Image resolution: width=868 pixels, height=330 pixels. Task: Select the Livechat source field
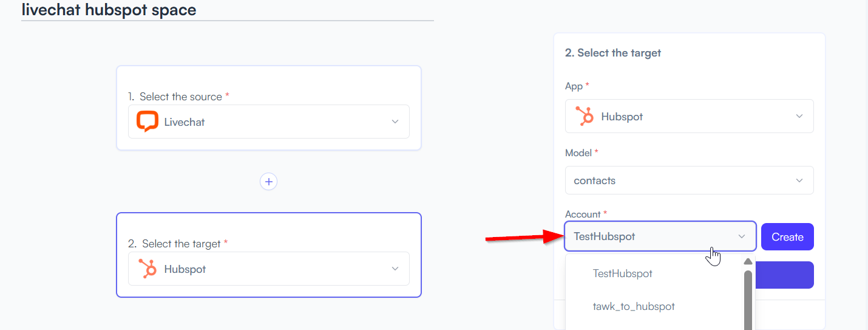point(268,122)
